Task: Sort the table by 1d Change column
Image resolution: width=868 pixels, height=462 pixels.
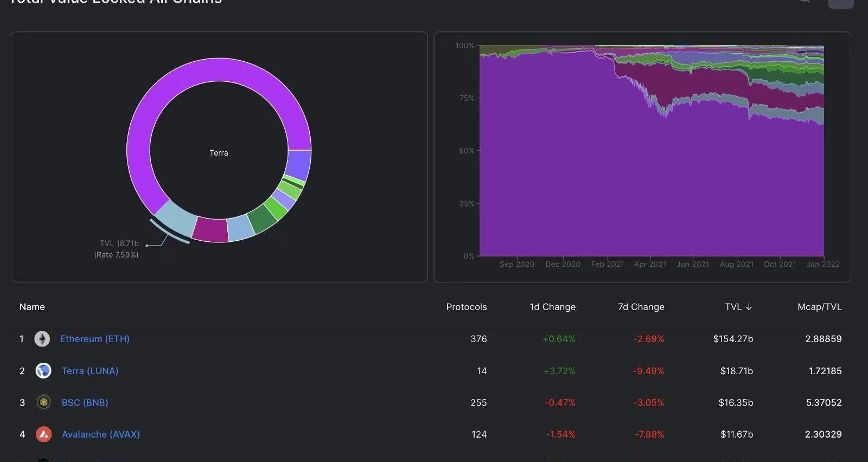Action: click(553, 307)
